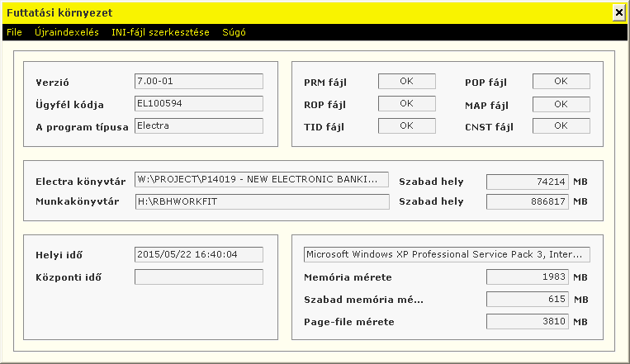
Task: Select the Verzió field showing 7.00-01
Action: coord(199,81)
